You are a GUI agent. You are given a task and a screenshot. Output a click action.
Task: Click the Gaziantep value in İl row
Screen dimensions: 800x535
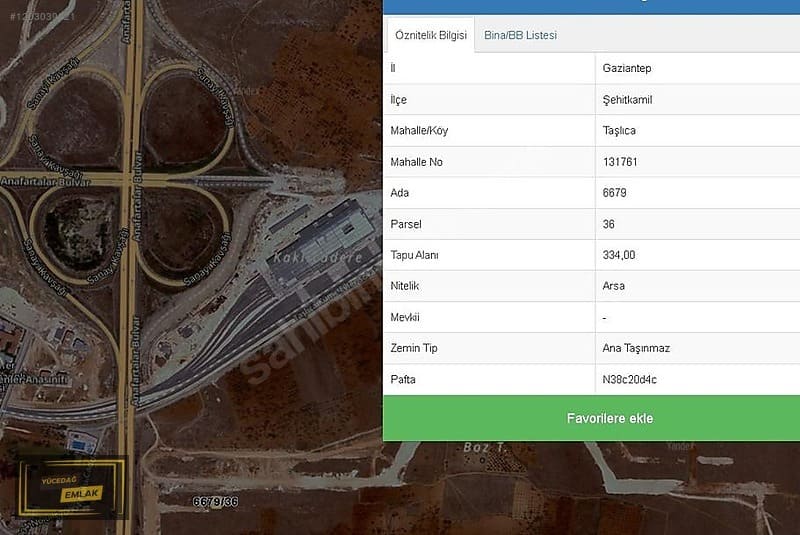click(627, 68)
